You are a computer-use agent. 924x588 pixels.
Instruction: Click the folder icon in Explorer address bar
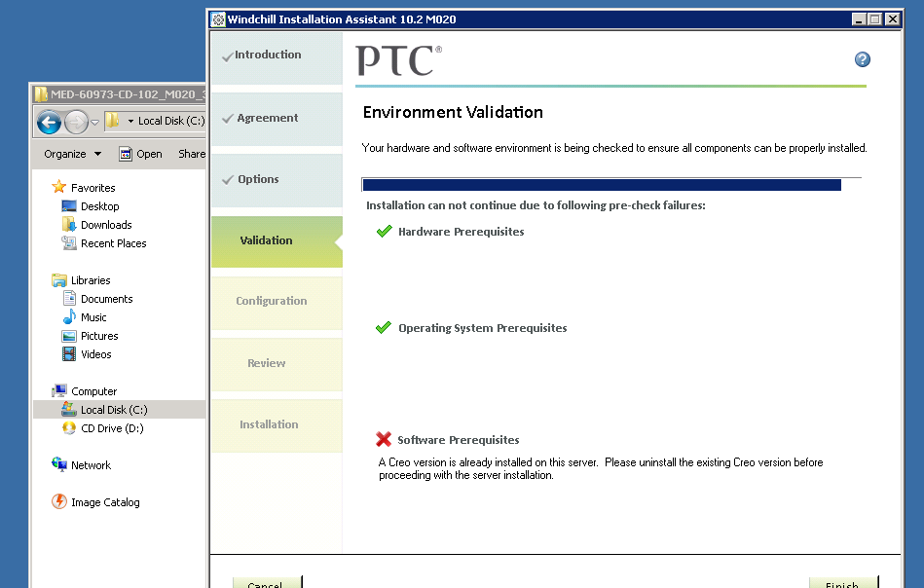(x=112, y=121)
